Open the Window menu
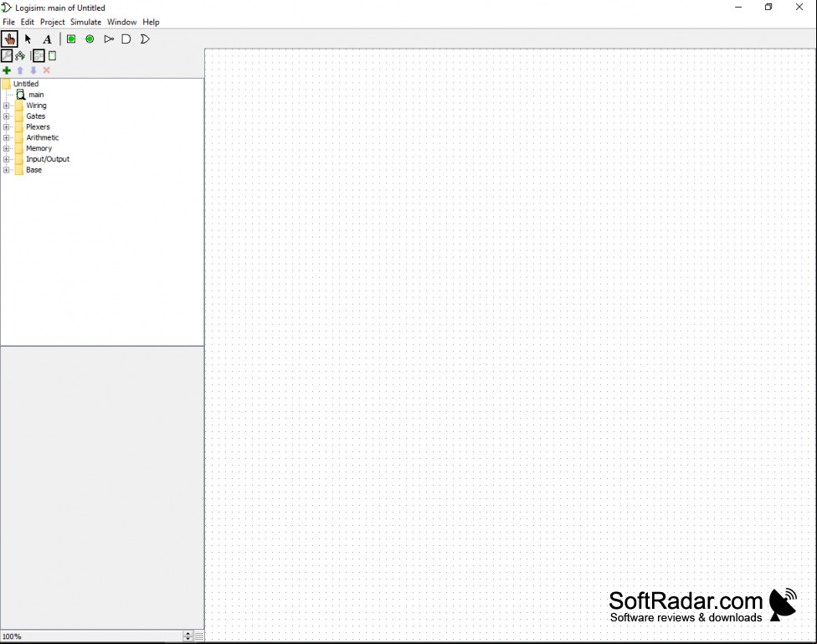The image size is (817, 644). pyautogui.click(x=122, y=22)
